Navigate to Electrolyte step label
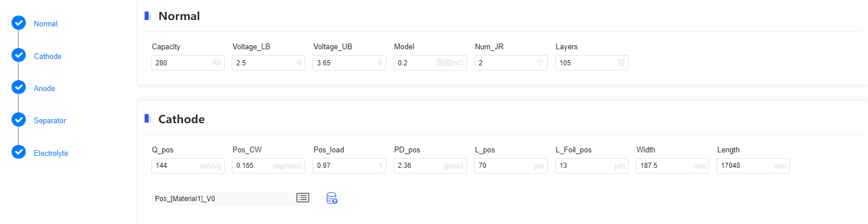The image size is (868, 224). (51, 154)
